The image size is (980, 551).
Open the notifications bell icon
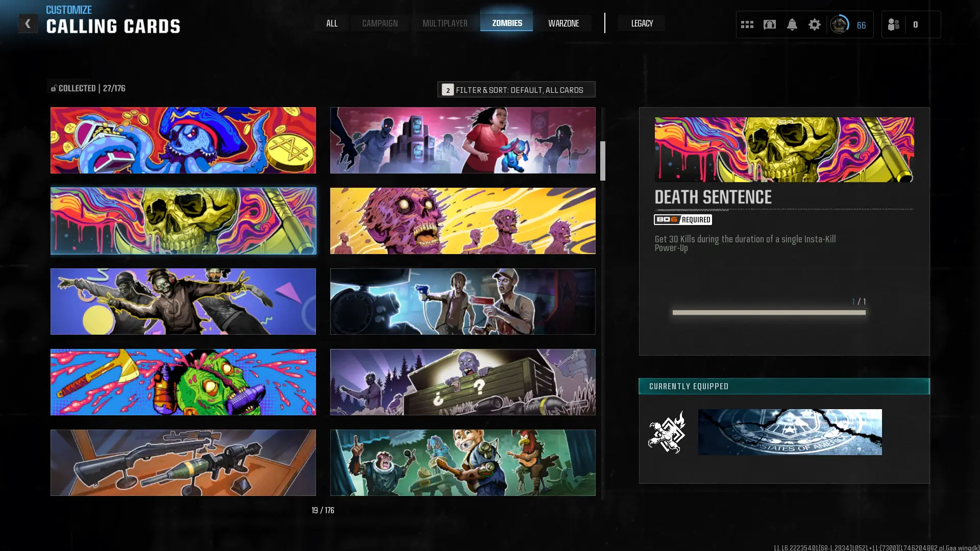tap(792, 24)
